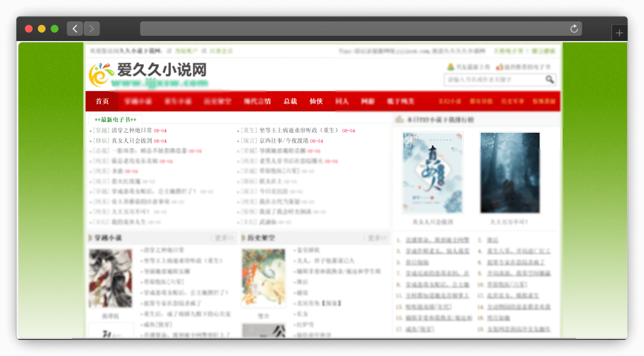644x356 pixels.
Task: Click the 历史架空 section heading
Action: coord(261,238)
